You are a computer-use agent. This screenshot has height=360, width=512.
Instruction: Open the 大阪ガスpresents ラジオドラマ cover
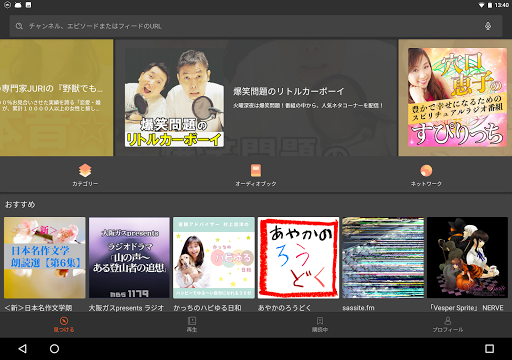pyautogui.click(x=129, y=258)
